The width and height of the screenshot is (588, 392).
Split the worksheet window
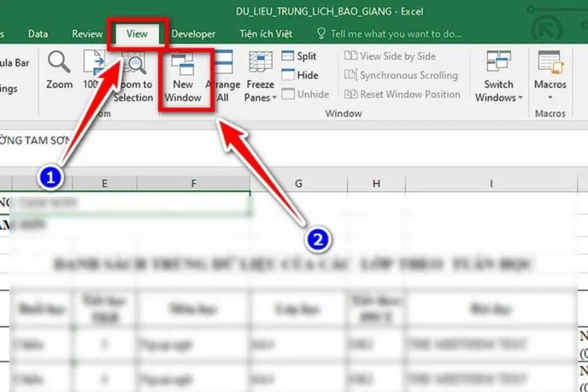299,56
